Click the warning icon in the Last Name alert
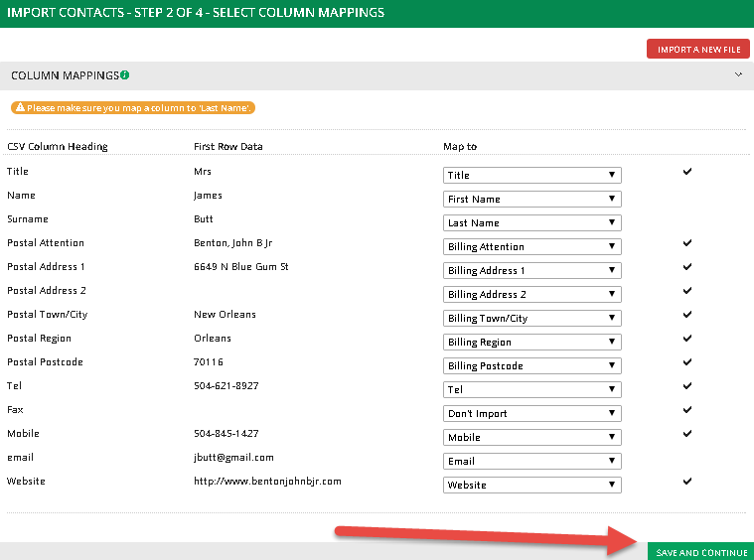The height and width of the screenshot is (560, 754). (19, 107)
